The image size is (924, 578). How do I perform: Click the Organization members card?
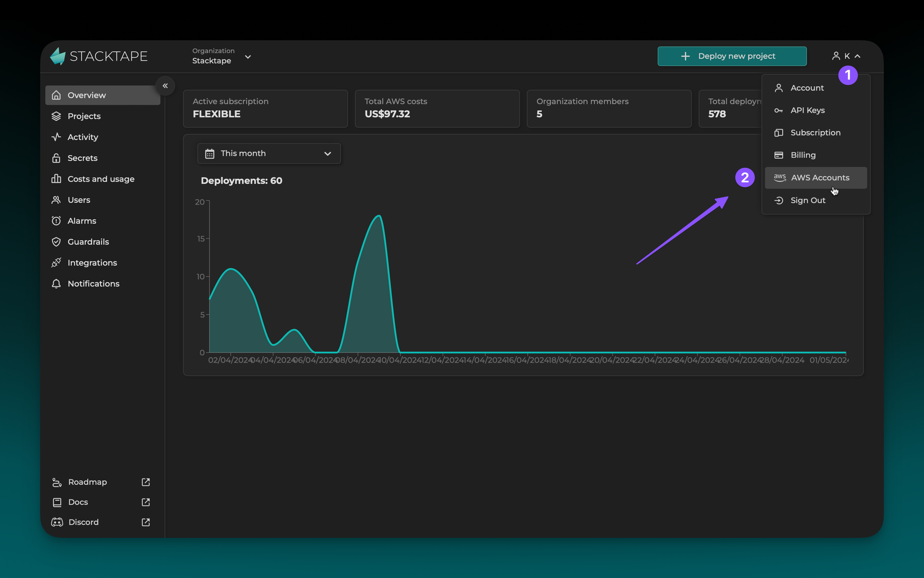coord(609,108)
